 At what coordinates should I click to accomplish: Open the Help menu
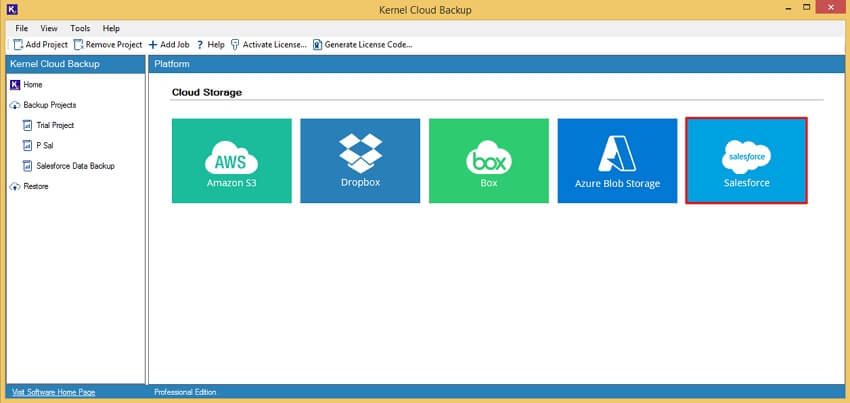click(x=111, y=28)
